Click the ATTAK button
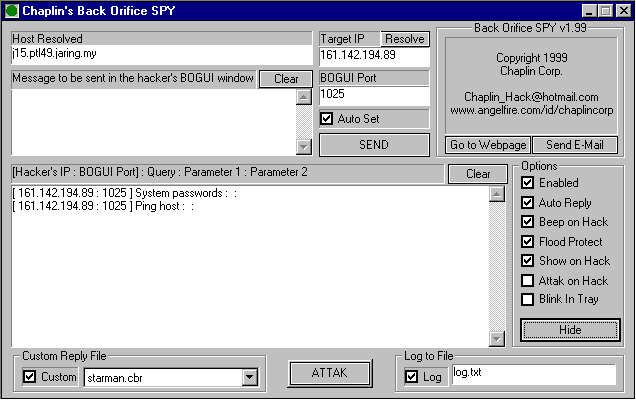636x400 pixels. tap(329, 373)
